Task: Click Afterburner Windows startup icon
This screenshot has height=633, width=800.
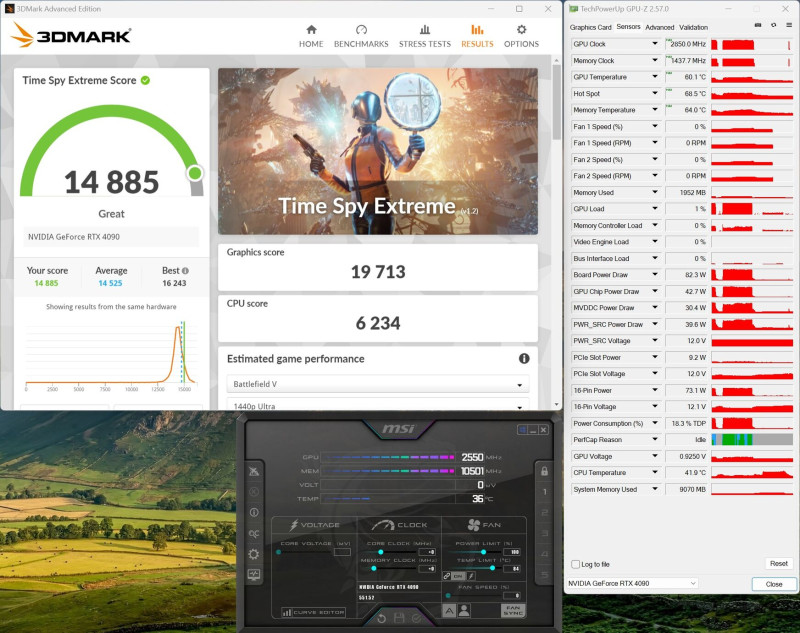Action: (522, 430)
